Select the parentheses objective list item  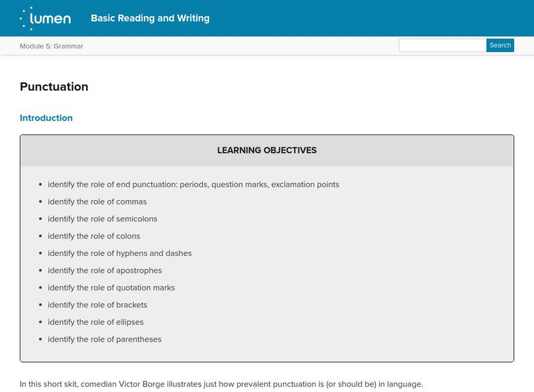105,339
